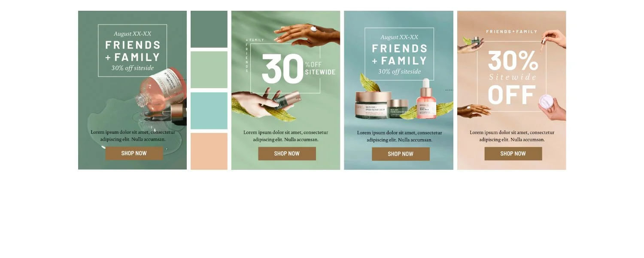
Task: Click SHOP NOW on the light green banner
Action: (287, 154)
